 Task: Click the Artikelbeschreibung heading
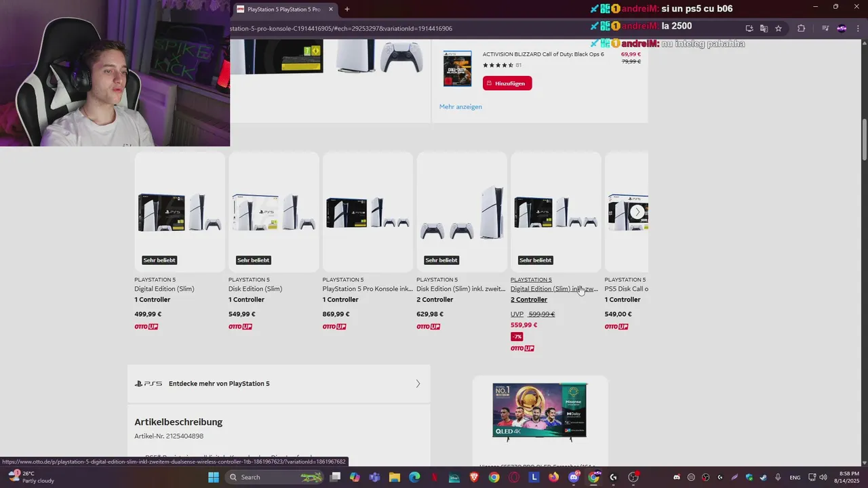pyautogui.click(x=178, y=422)
